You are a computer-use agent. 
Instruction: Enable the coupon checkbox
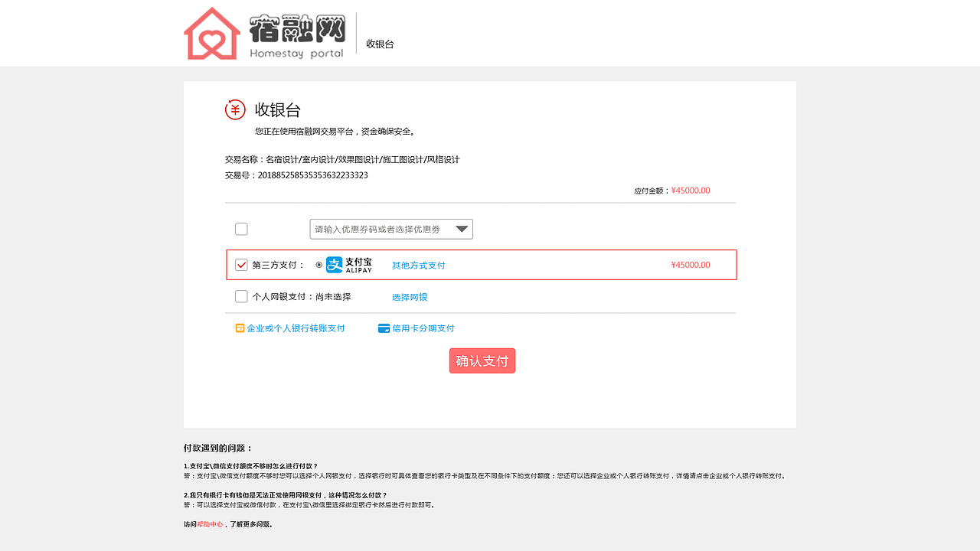tap(241, 228)
